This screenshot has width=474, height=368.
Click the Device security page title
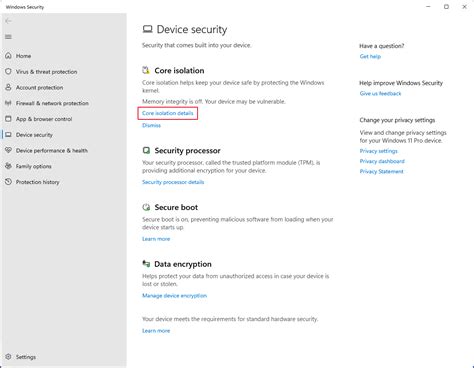click(x=192, y=29)
